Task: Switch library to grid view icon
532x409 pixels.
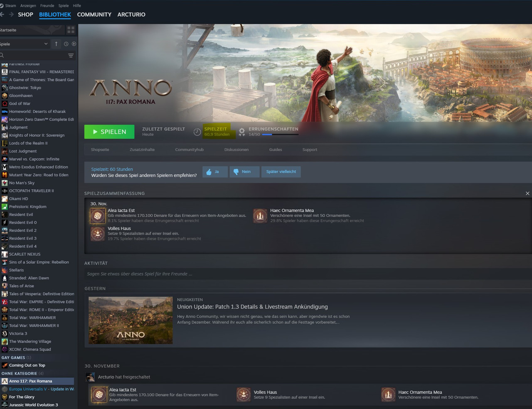Action: pos(71,30)
